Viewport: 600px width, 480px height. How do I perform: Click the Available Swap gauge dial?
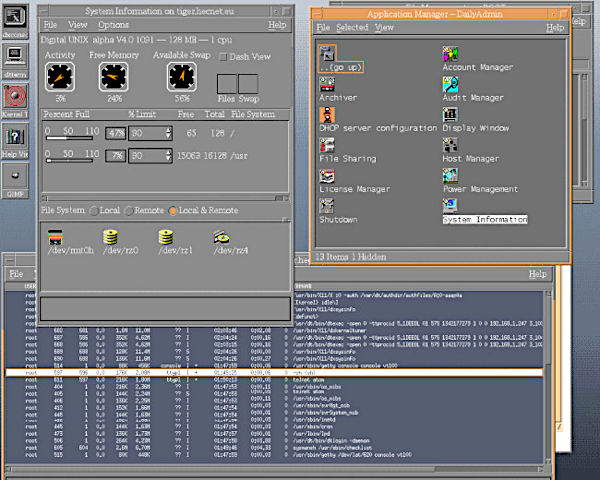pos(182,77)
